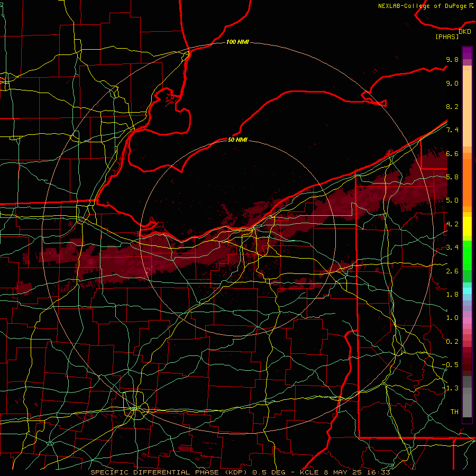Click the [PHAS] units label
Image resolution: width=476 pixels, height=476 pixels.
click(x=447, y=36)
